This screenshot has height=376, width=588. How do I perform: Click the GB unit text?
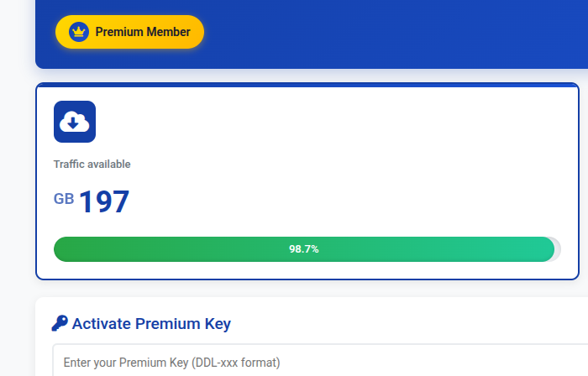coord(64,199)
